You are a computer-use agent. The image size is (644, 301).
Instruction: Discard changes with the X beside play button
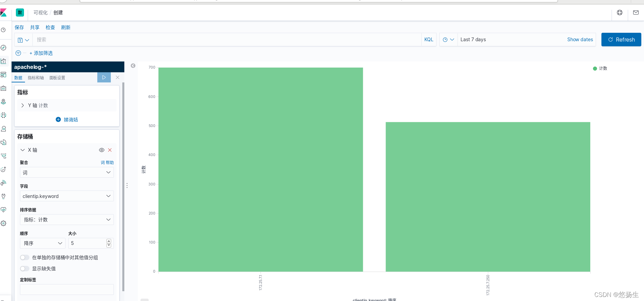[118, 77]
